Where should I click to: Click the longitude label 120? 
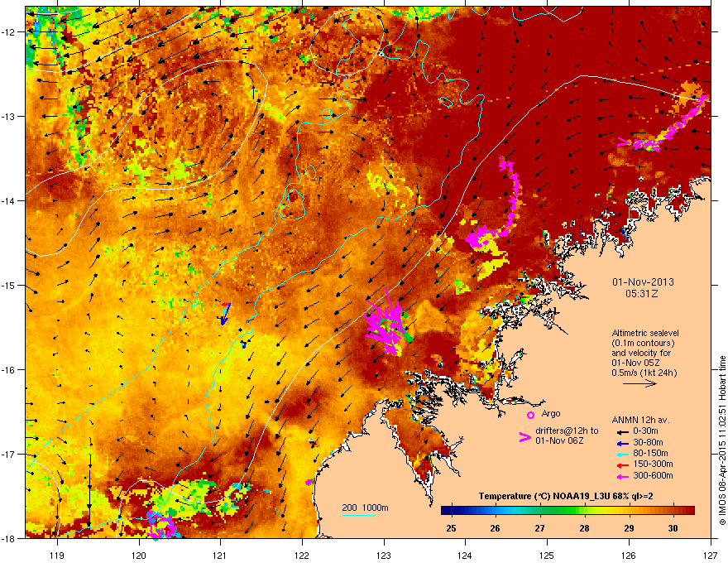[139, 555]
